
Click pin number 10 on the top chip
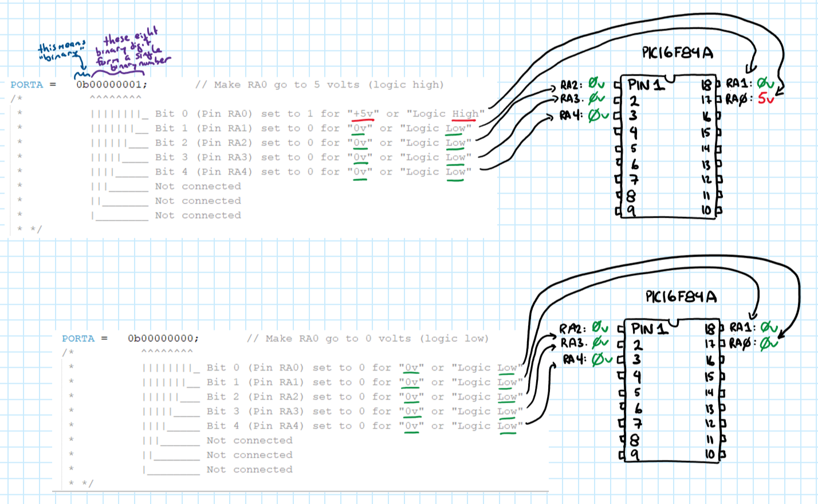707,211
